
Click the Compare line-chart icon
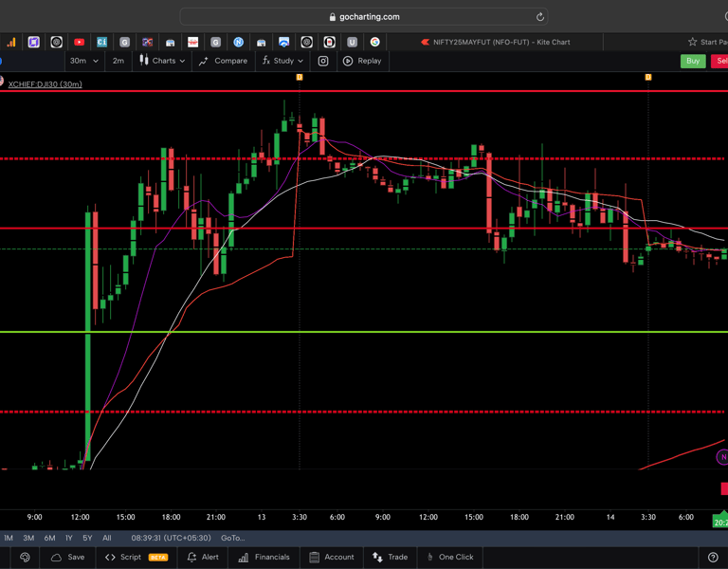(204, 61)
